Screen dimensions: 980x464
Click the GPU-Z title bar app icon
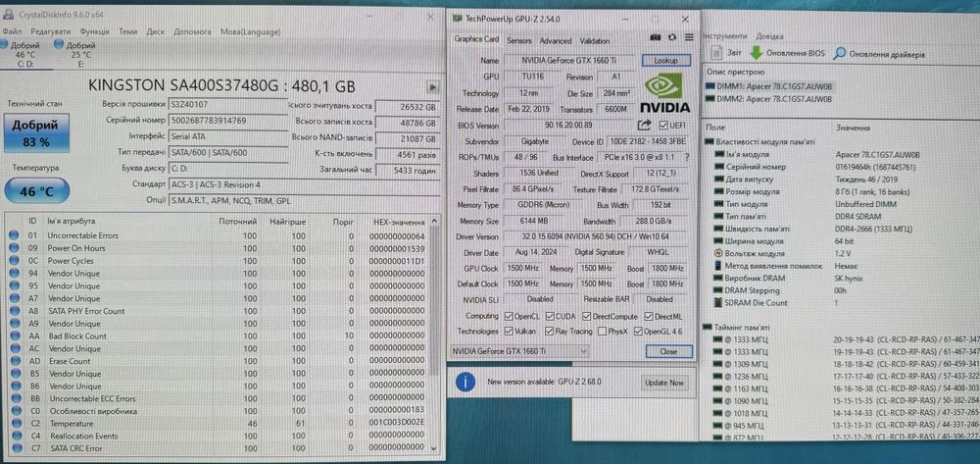click(x=458, y=18)
